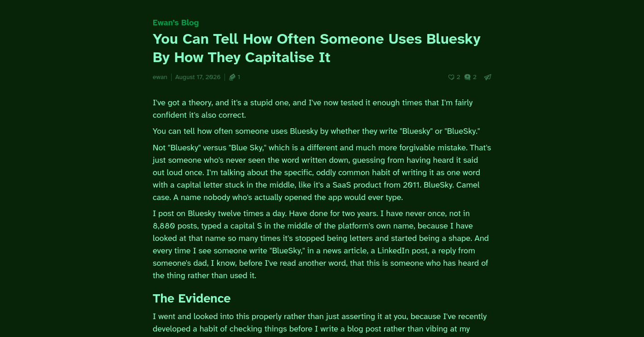This screenshot has height=337, width=644.
Task: Open the author link 'ewan'
Action: tap(160, 77)
